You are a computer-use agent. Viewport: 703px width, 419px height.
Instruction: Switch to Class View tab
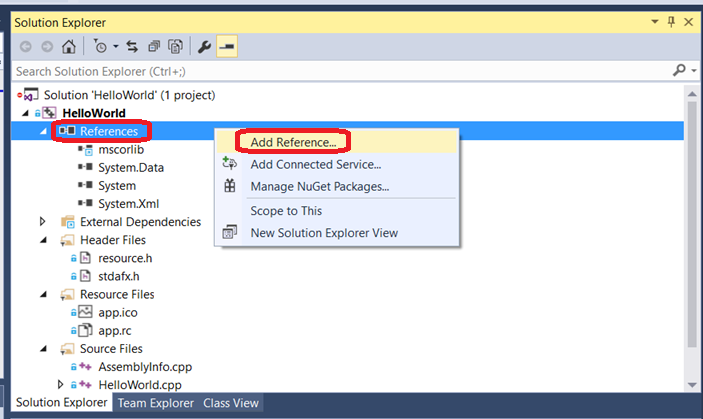pyautogui.click(x=231, y=403)
